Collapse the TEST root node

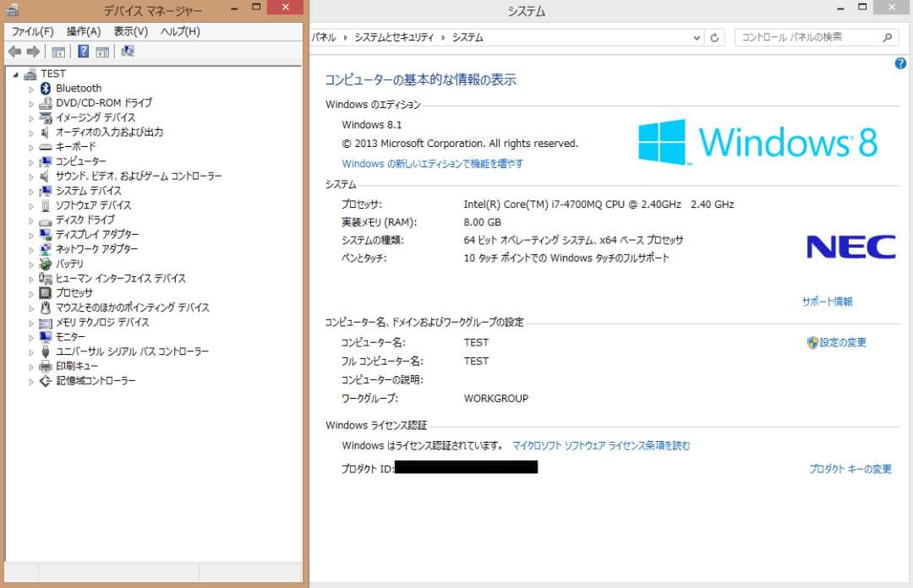16,74
